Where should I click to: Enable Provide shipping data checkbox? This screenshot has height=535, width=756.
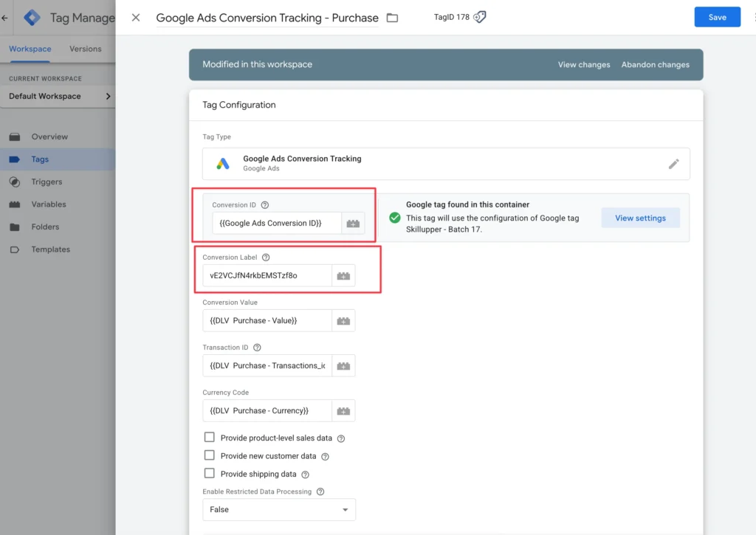(x=209, y=473)
